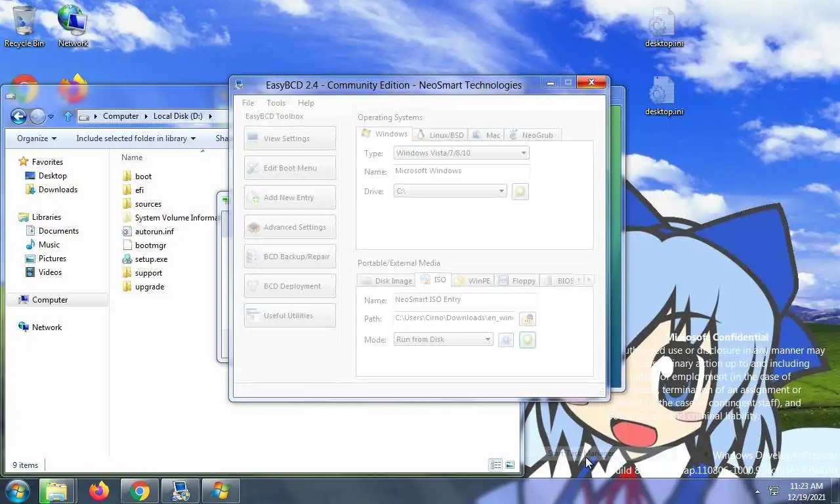This screenshot has height=504, width=840.
Task: Click the up folder arrow in Explorer
Action: (68, 116)
